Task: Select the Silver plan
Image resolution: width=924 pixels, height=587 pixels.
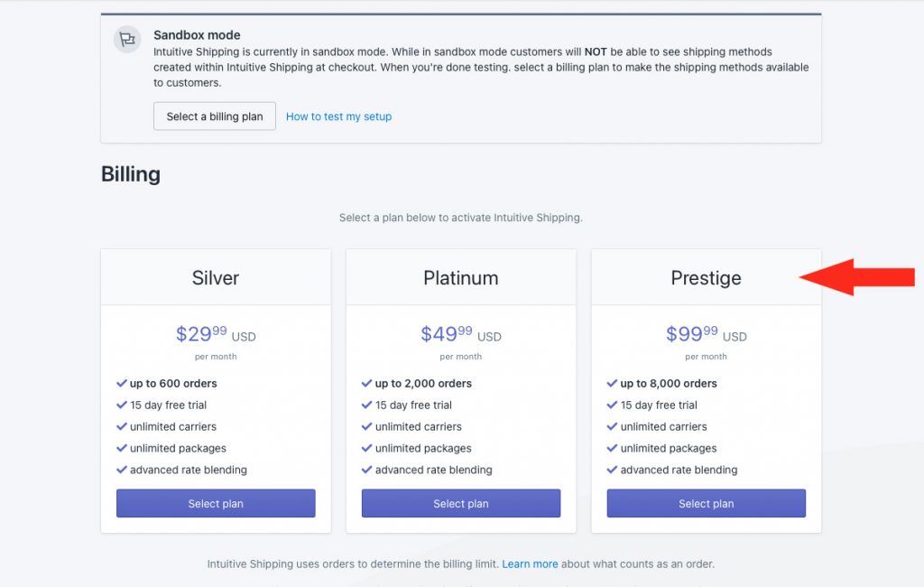Action: pyautogui.click(x=216, y=503)
